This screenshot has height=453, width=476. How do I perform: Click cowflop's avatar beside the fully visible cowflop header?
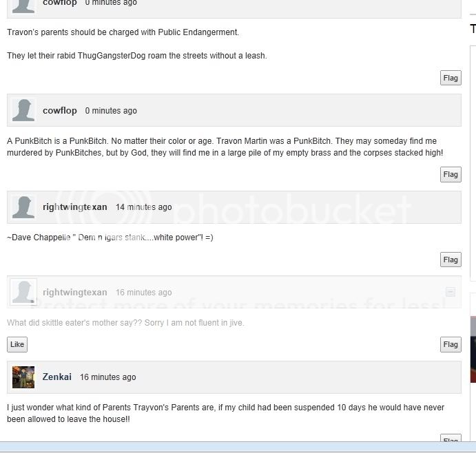point(23,110)
